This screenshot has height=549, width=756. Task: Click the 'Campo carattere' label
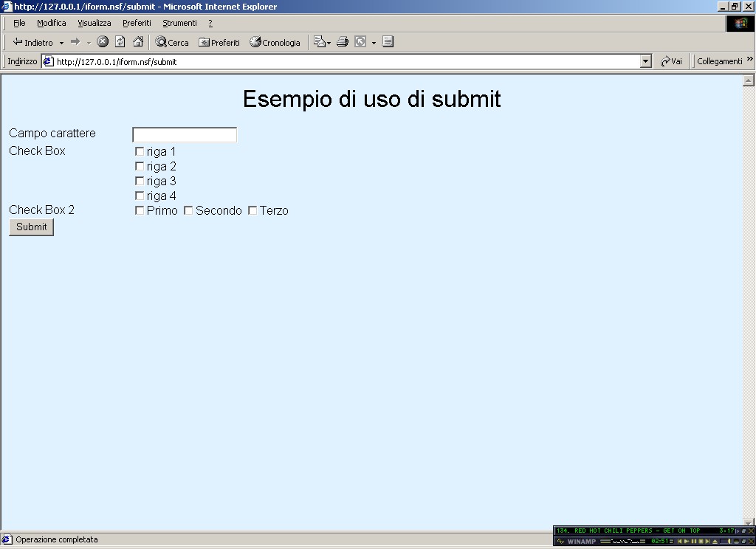coord(52,133)
